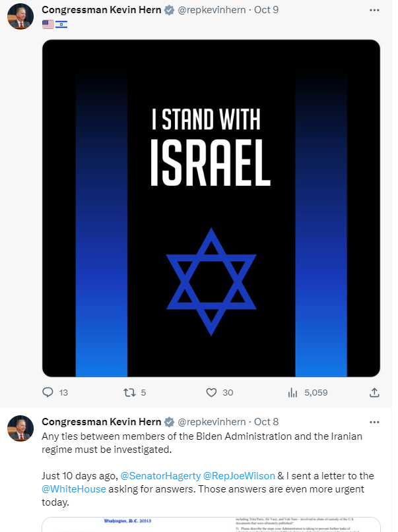Repost the I Stand With Israel tweet
The image size is (398, 532).
coord(129,392)
